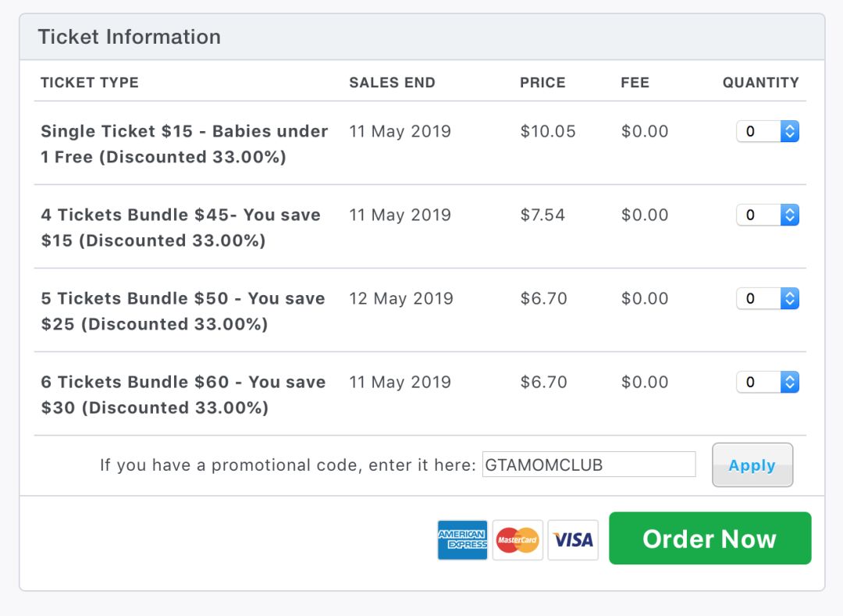The width and height of the screenshot is (843, 616).
Task: Click the MasterCard payment icon
Action: click(x=518, y=539)
